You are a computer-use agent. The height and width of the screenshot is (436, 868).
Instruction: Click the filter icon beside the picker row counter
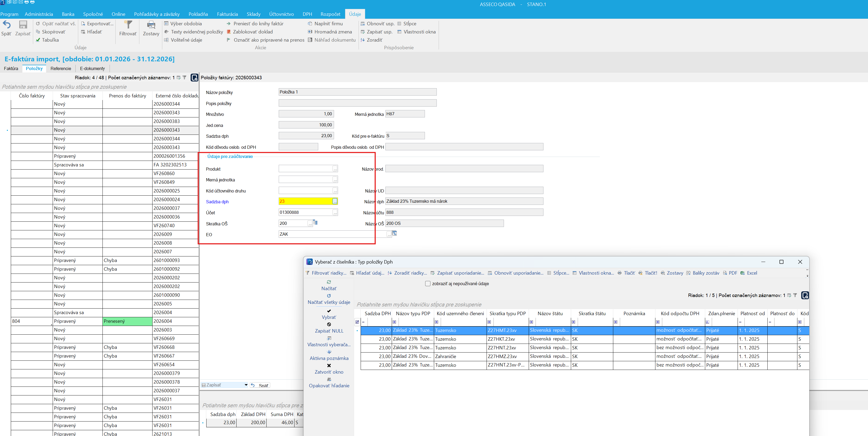795,295
